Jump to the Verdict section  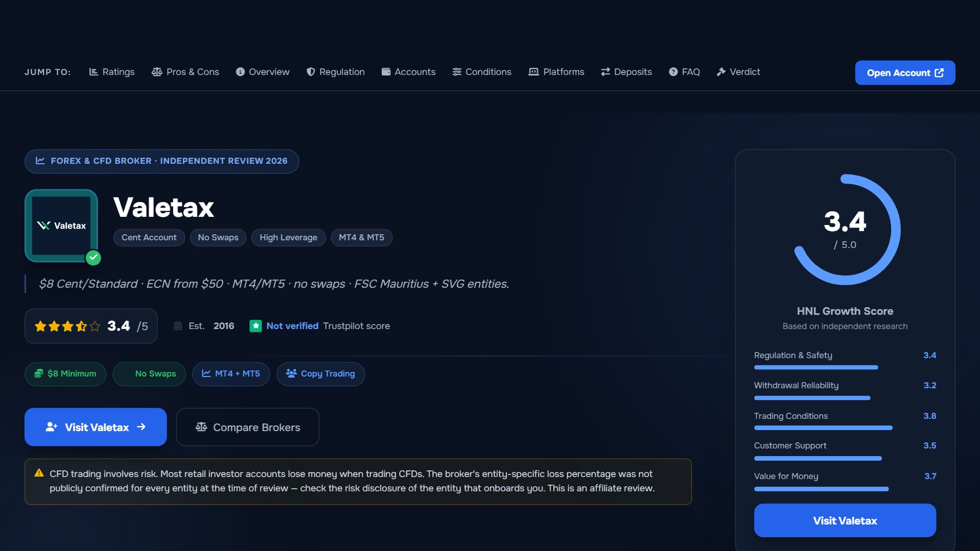click(x=738, y=72)
